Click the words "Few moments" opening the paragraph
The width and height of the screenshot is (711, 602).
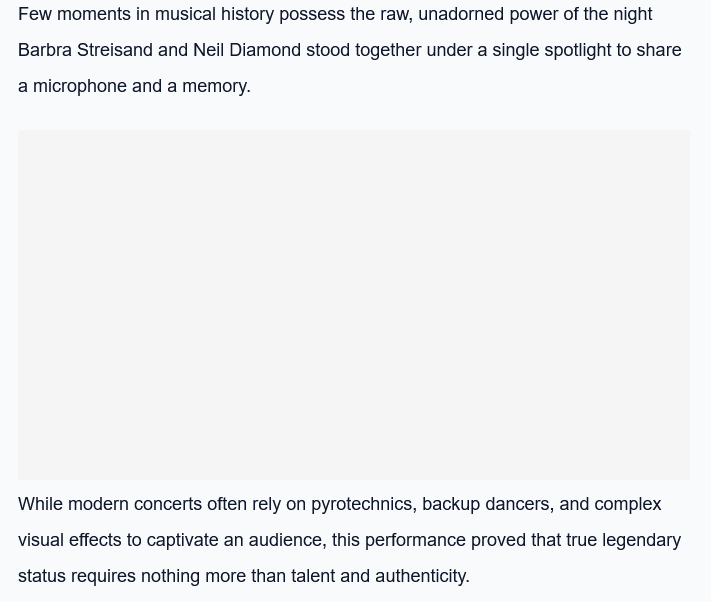pyautogui.click(x=69, y=14)
